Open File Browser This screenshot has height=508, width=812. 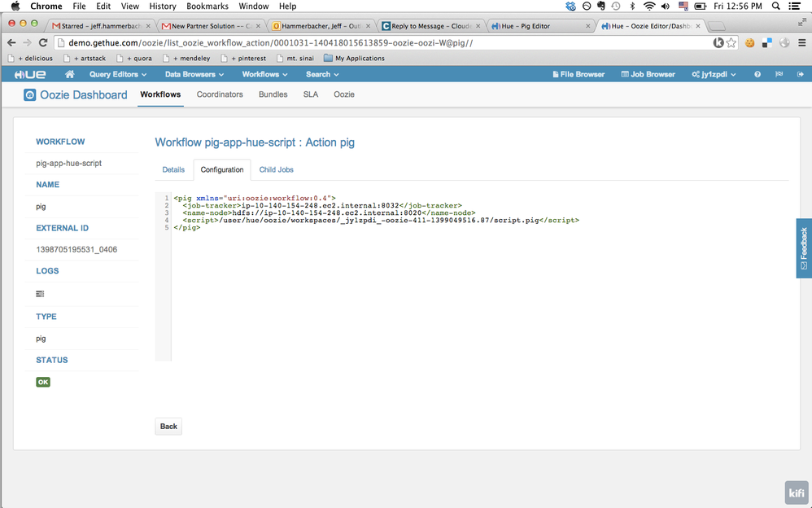(578, 74)
